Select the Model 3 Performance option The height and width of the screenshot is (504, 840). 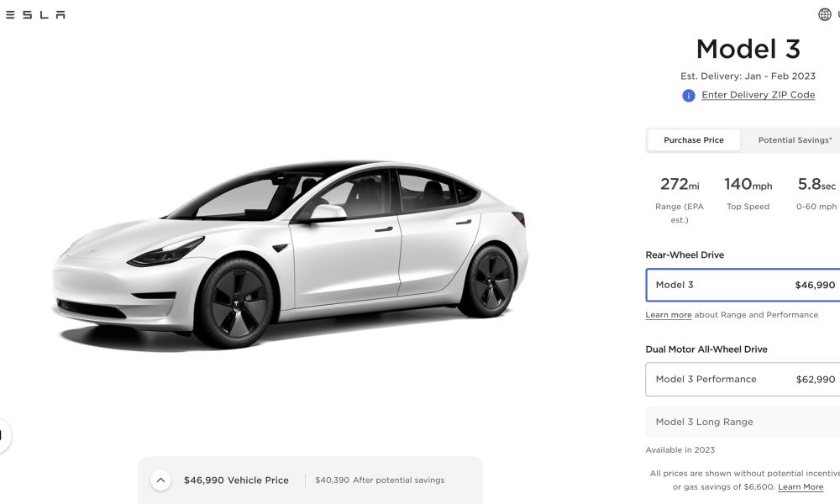[743, 379]
